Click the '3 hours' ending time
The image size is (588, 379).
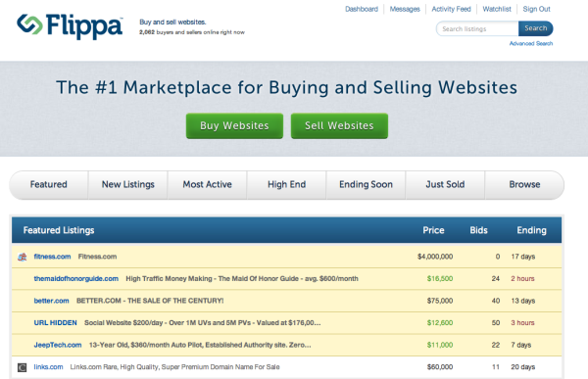coord(522,323)
